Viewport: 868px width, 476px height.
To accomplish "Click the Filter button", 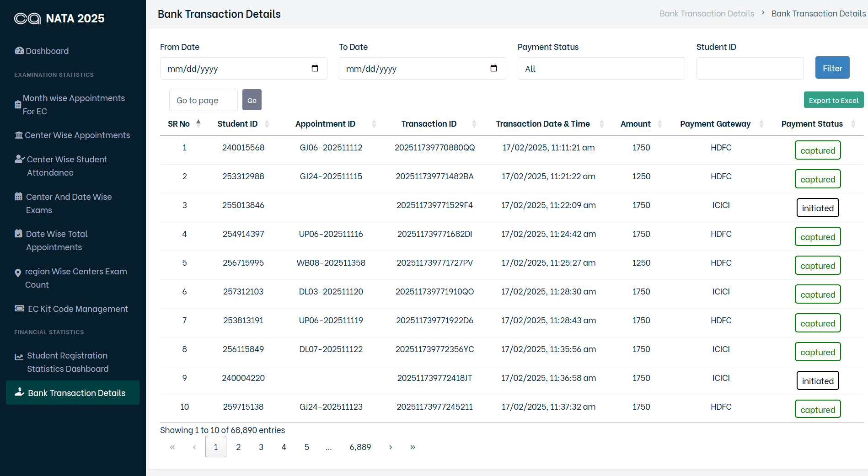I will pyautogui.click(x=832, y=68).
